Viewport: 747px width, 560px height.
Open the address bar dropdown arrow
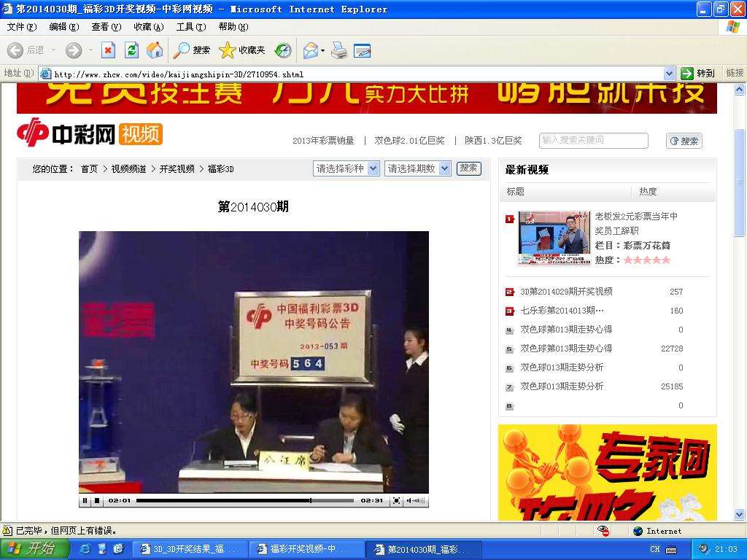670,74
